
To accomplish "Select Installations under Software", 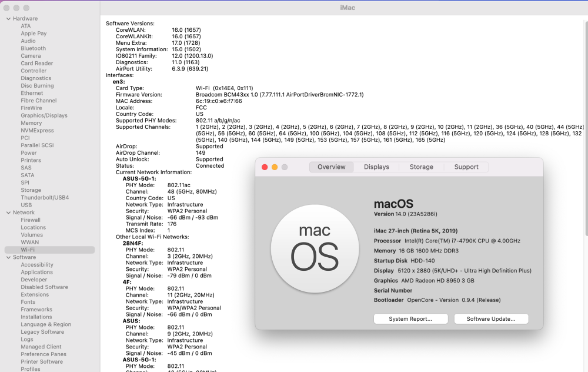I will pyautogui.click(x=36, y=317).
